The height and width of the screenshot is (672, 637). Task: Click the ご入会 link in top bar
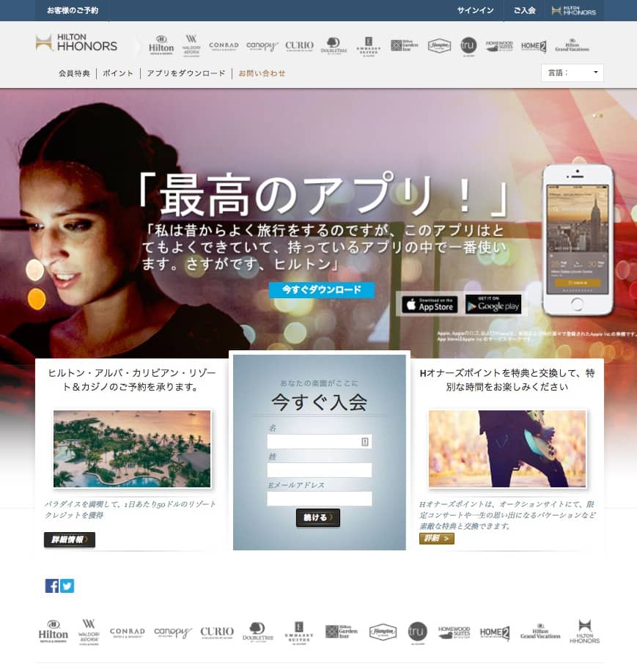(x=525, y=10)
